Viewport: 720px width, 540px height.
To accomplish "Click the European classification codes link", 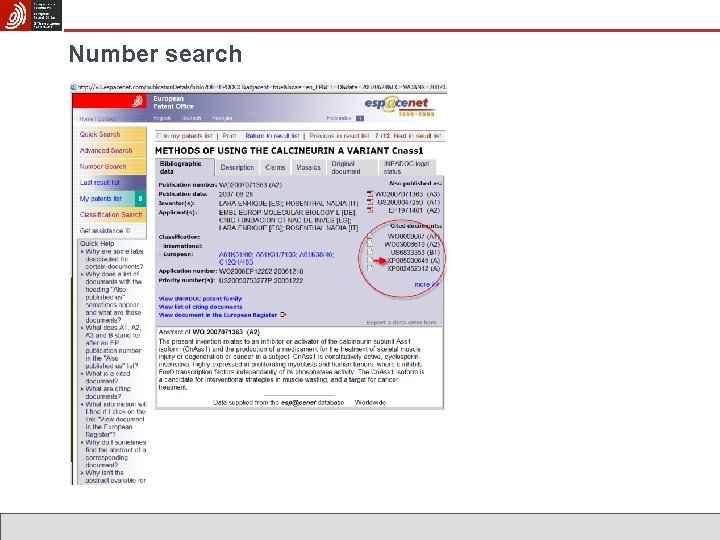I will (x=276, y=258).
